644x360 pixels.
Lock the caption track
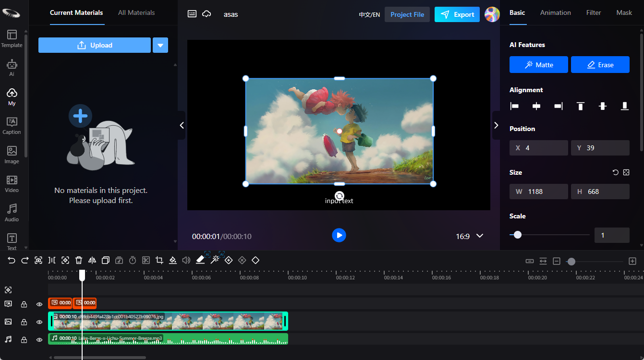[24, 304]
